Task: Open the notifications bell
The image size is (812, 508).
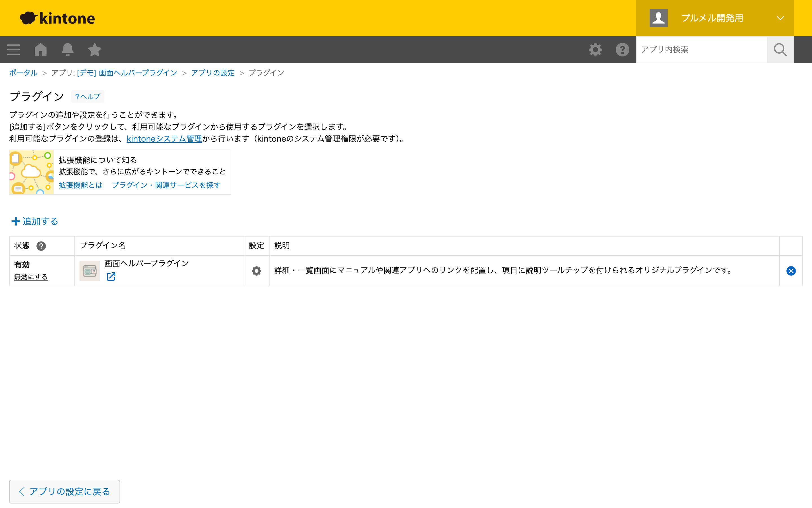Action: (x=67, y=50)
